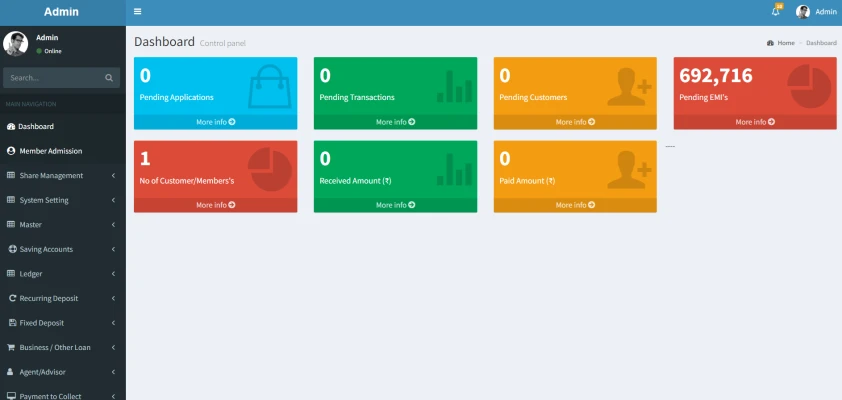
Task: Expand the System Setting menu
Action: (x=62, y=200)
